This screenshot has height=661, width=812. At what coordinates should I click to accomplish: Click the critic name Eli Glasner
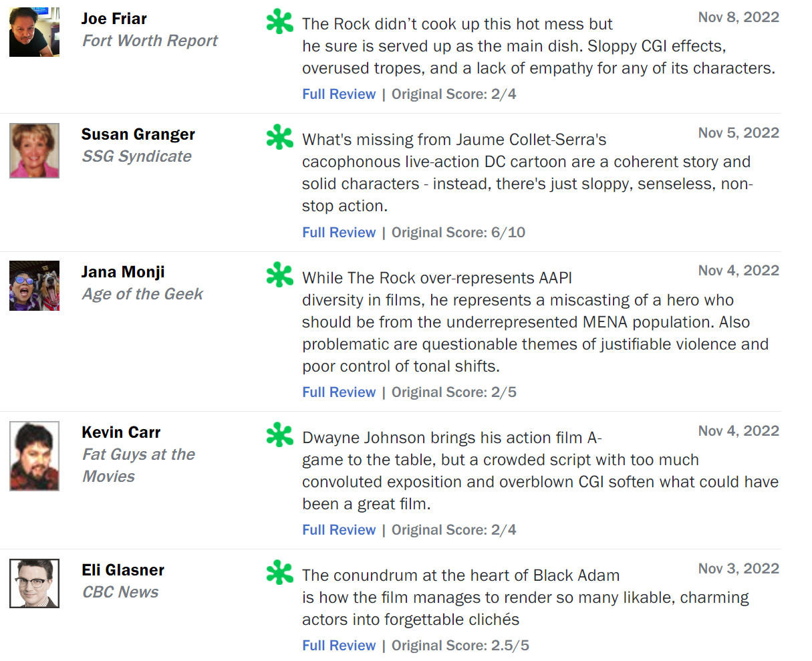(123, 570)
